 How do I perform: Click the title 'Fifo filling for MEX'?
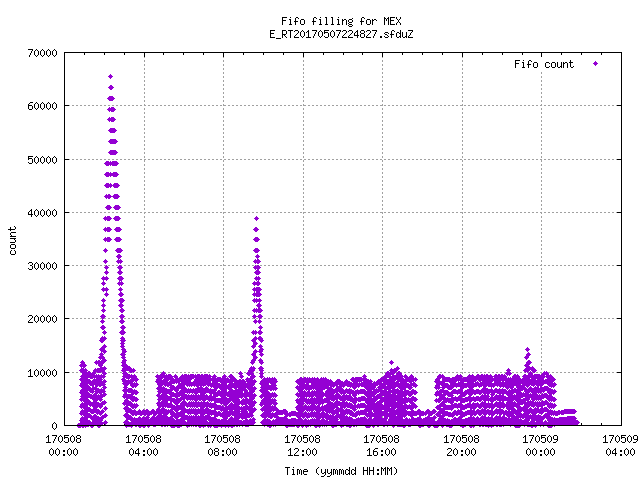tap(341, 21)
